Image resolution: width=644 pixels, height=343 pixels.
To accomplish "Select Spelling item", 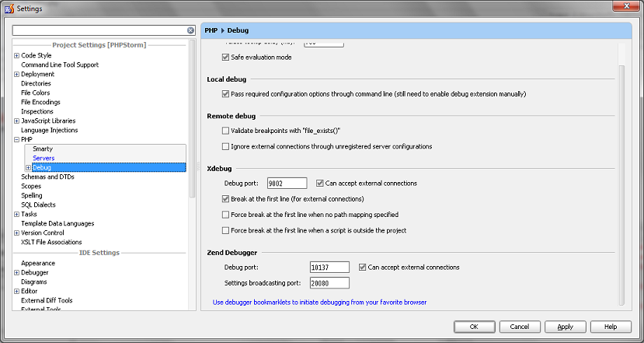I will tap(32, 196).
